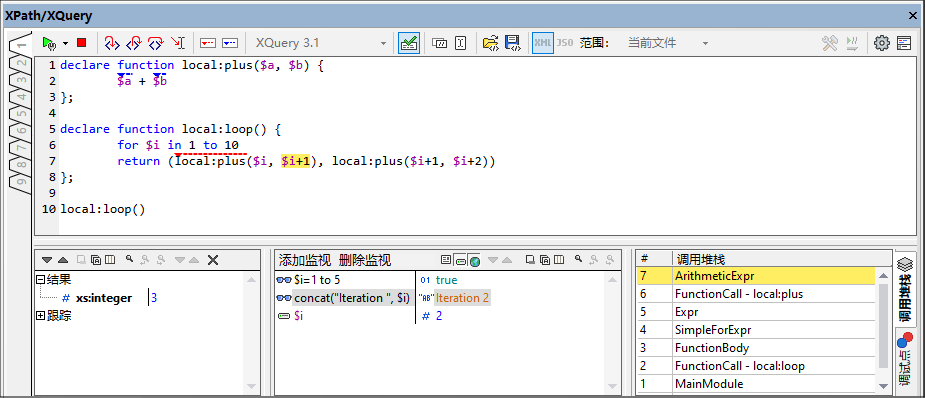Save the expression with the disk icon
This screenshot has height=398, width=925.
(512, 43)
